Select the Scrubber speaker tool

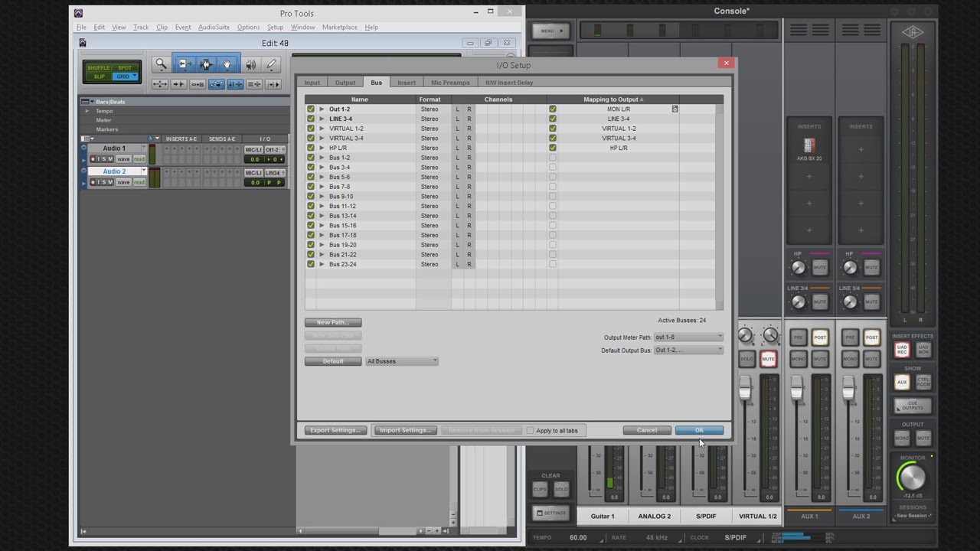tap(251, 65)
